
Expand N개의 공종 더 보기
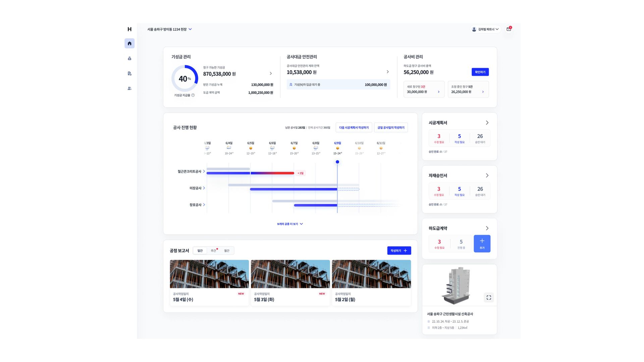tap(290, 224)
